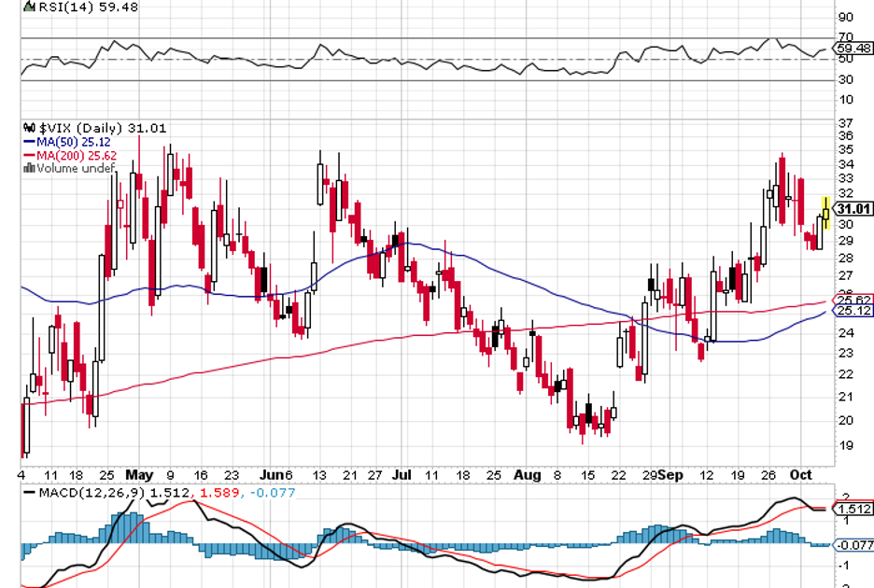The width and height of the screenshot is (874, 588).
Task: Click the 1.512 MACD value tag
Action: (x=853, y=509)
